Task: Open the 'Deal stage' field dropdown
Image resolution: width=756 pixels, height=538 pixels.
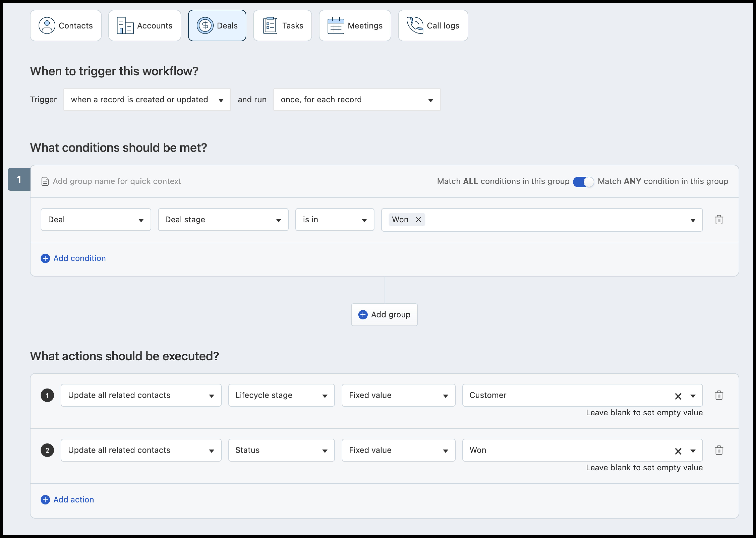Action: point(223,219)
